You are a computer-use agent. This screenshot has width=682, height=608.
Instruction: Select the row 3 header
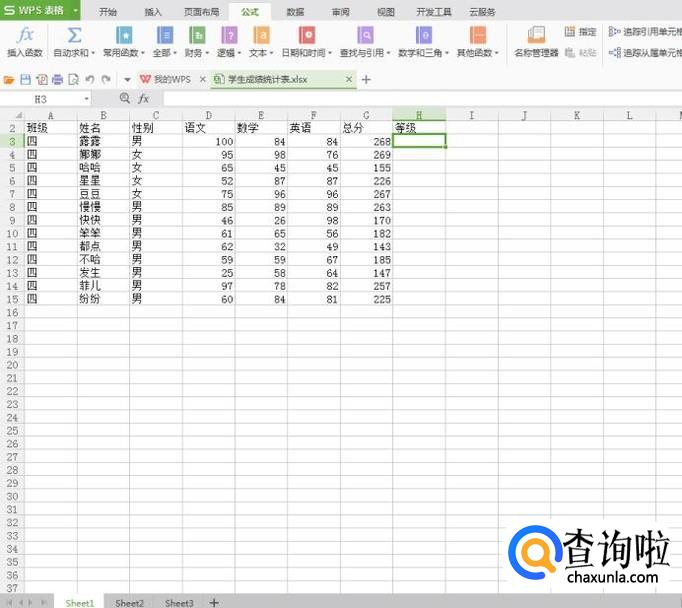[12, 141]
